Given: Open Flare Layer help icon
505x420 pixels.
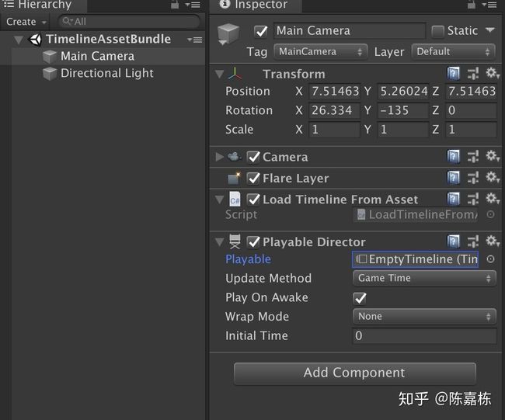Looking at the screenshot, I should [x=453, y=178].
